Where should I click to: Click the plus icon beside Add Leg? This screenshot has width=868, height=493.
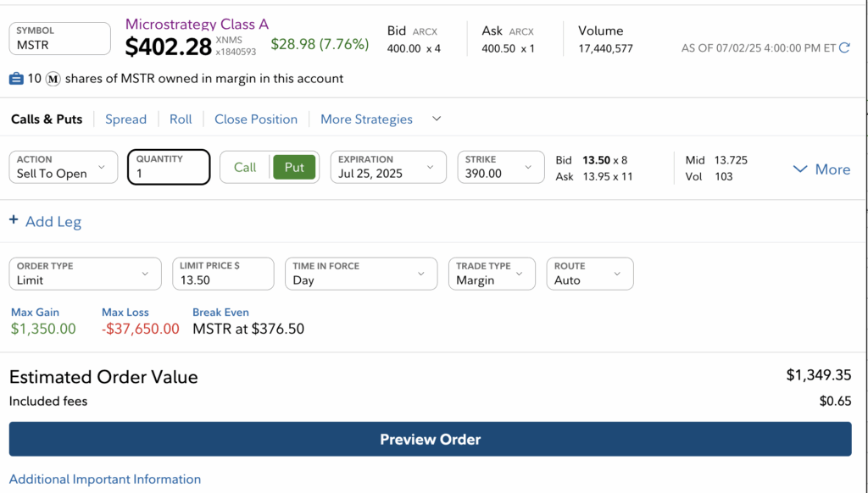tap(14, 220)
